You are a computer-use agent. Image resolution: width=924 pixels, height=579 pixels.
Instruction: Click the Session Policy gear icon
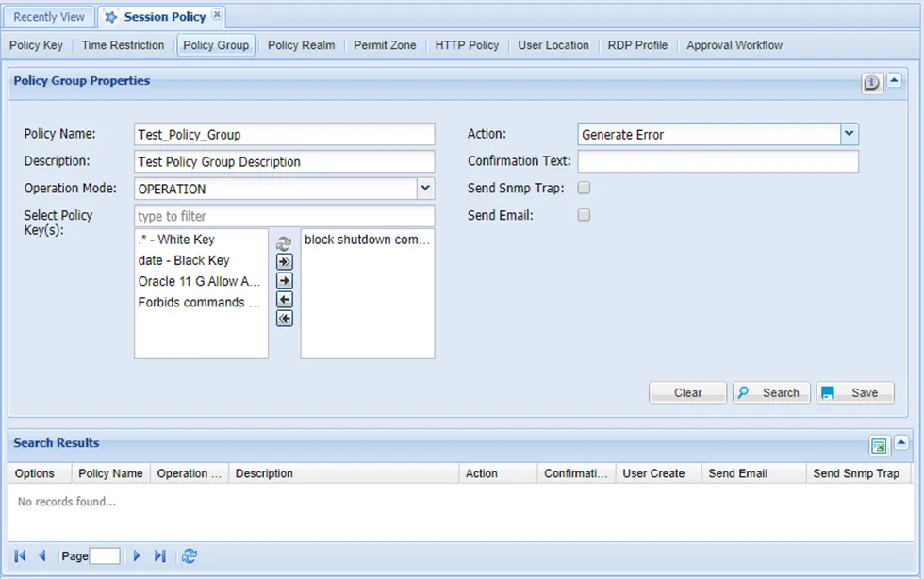point(111,17)
